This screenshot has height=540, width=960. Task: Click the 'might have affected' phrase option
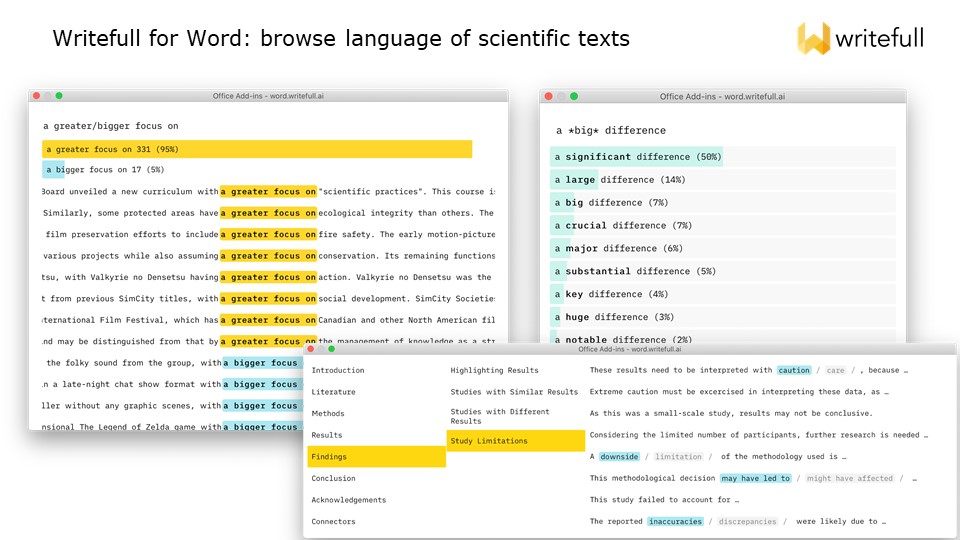pos(850,478)
